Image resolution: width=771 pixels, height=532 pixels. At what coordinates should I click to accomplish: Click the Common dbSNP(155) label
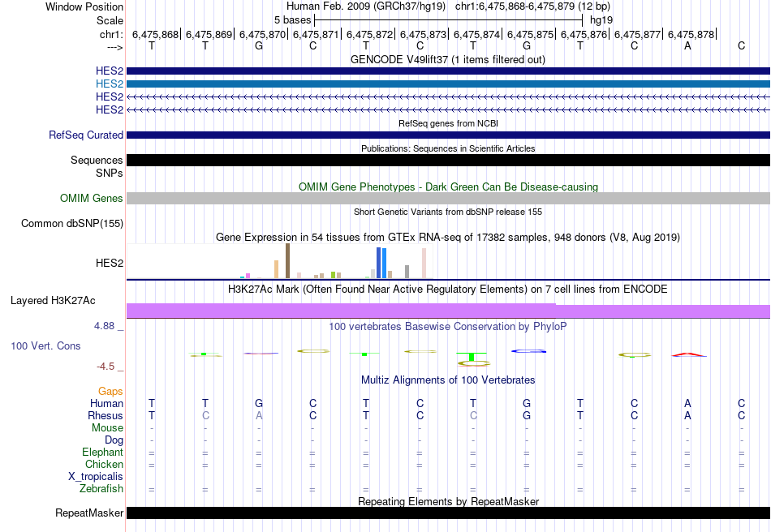click(x=71, y=223)
